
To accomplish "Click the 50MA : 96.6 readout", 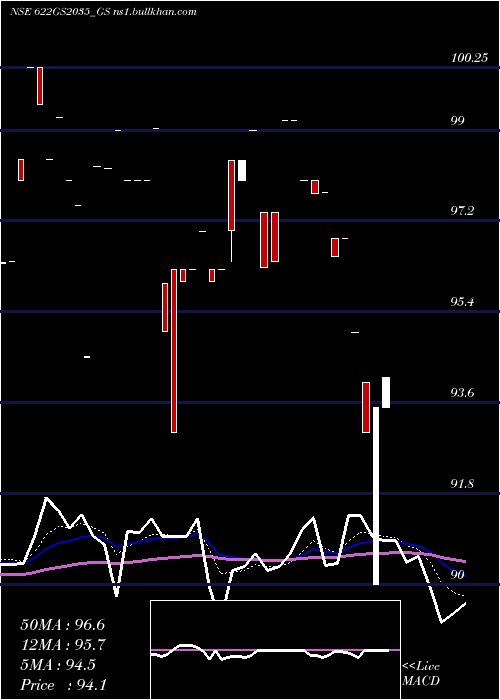I will (62, 625).
